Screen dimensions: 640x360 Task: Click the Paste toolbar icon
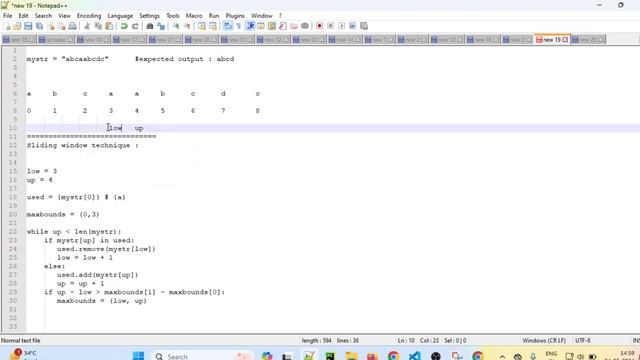tap(109, 26)
